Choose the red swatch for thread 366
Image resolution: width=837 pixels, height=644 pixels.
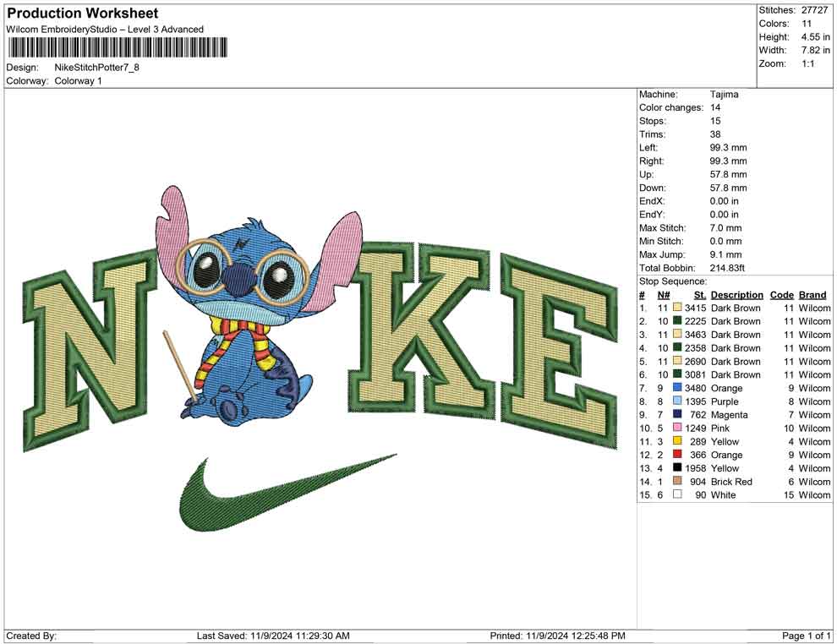pyautogui.click(x=677, y=454)
